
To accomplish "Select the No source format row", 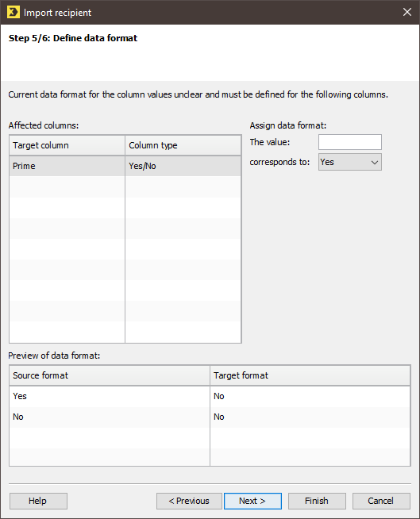I will pyautogui.click(x=110, y=417).
